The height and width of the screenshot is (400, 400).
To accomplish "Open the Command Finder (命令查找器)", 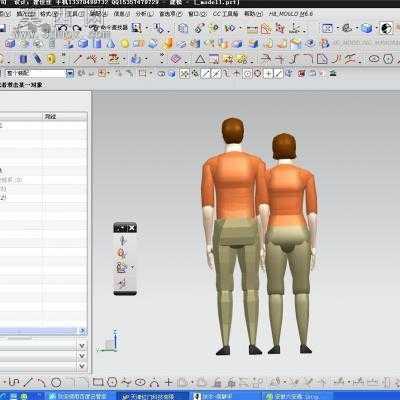I will [108, 28].
